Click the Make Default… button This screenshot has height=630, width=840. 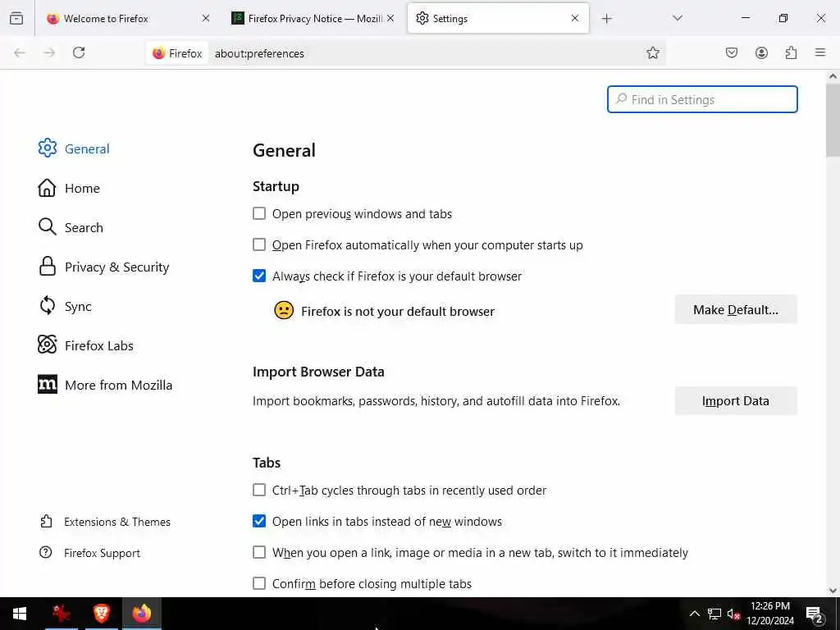click(x=736, y=309)
